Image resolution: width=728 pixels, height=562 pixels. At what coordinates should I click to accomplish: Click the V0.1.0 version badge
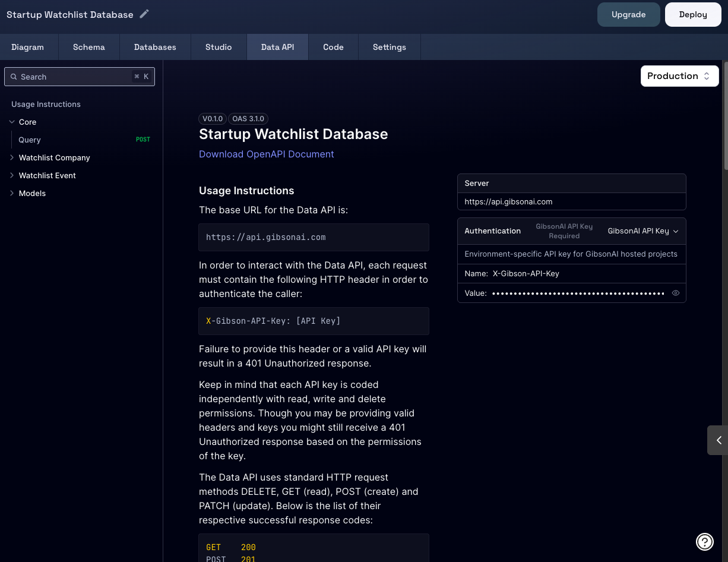[x=213, y=119]
